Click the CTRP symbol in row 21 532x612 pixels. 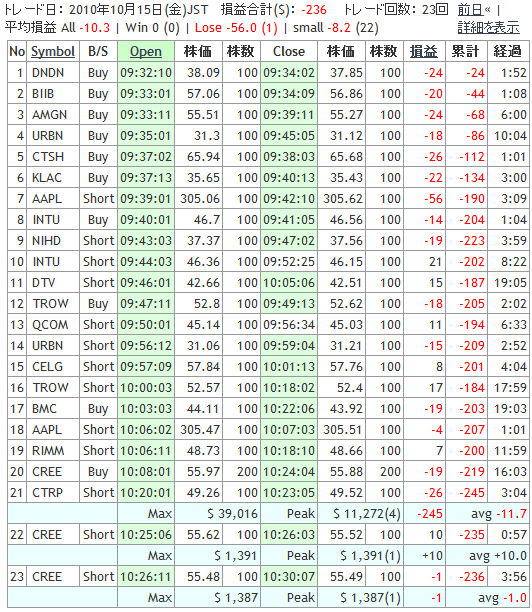[x=47, y=493]
